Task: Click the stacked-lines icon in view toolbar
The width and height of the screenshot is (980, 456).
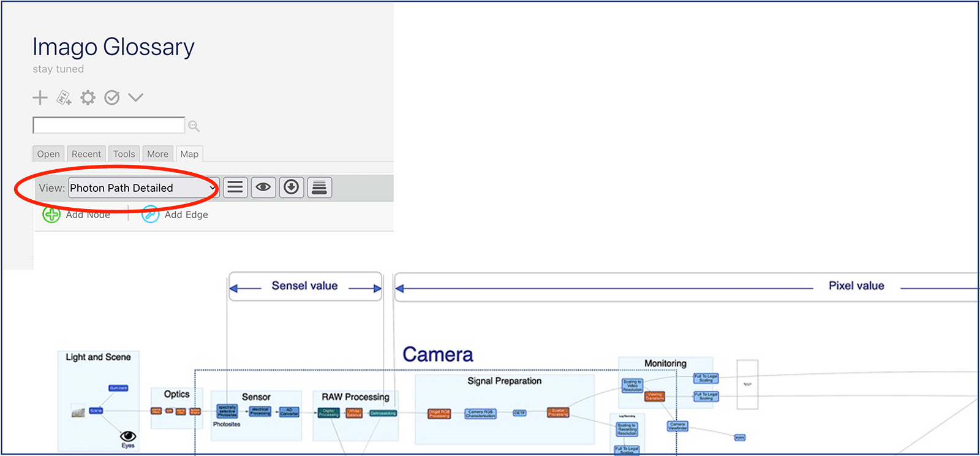Action: 319,187
